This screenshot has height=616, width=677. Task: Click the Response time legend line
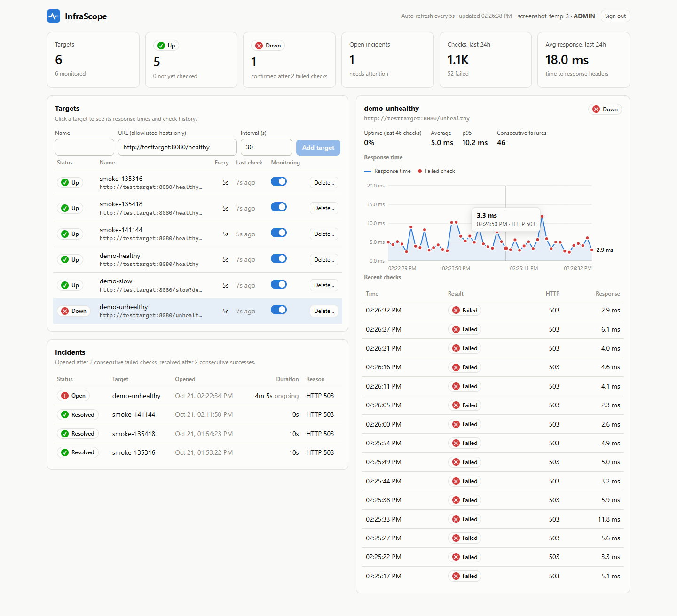pos(368,171)
